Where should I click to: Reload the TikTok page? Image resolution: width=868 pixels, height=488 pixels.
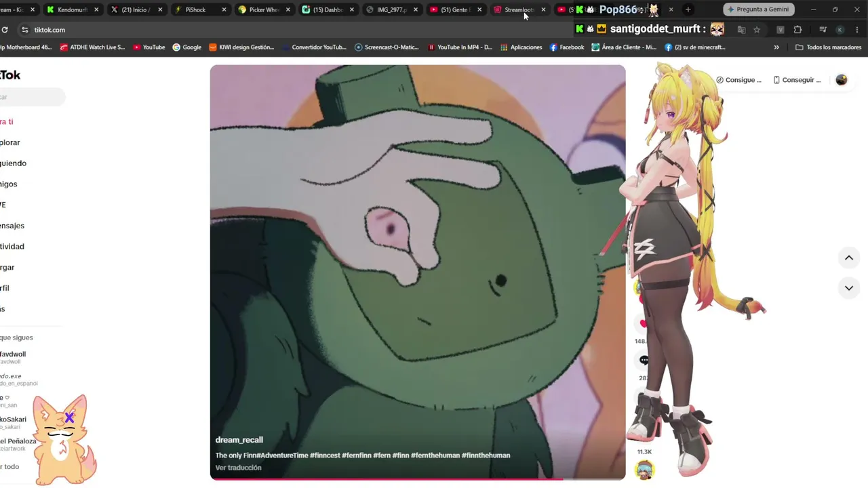coord(5,30)
